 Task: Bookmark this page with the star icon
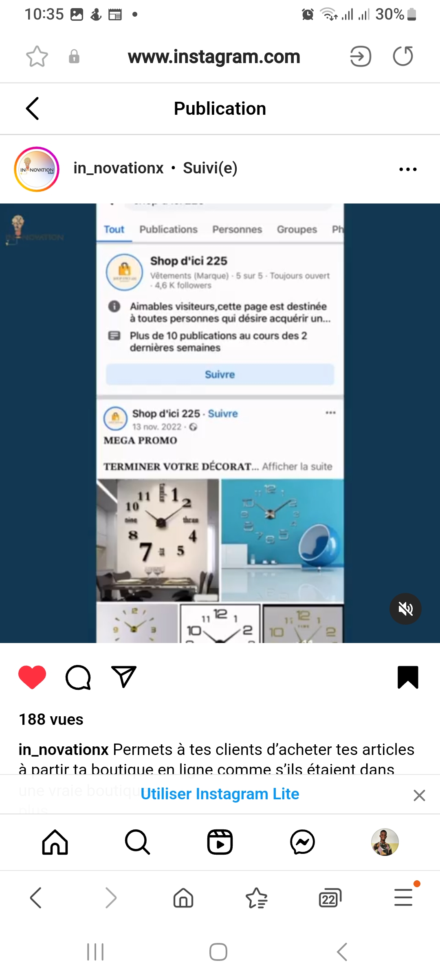[x=37, y=56]
